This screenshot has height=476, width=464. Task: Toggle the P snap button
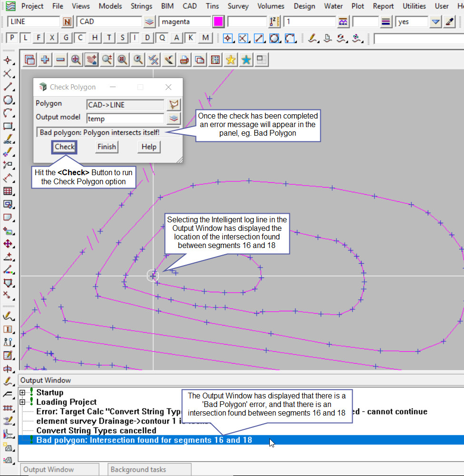(12, 38)
